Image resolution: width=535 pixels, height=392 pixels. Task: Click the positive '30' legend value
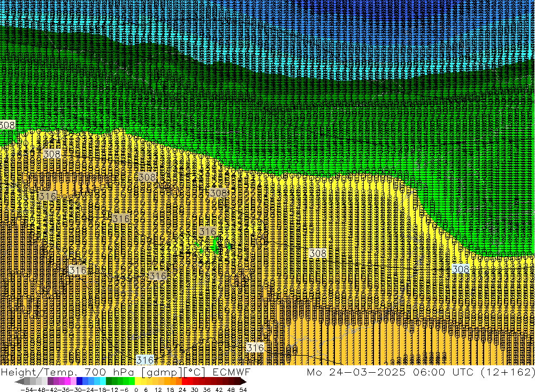click(x=195, y=390)
